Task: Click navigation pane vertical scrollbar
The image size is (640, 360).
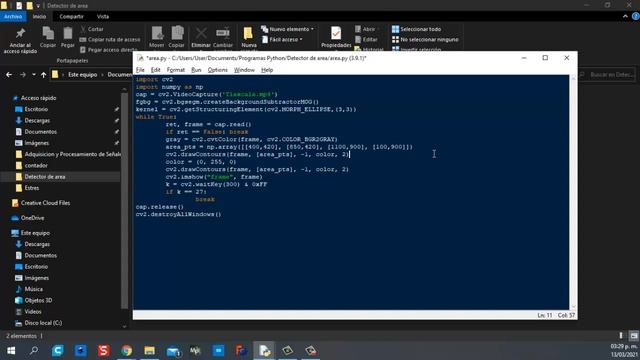Action: click(124, 200)
